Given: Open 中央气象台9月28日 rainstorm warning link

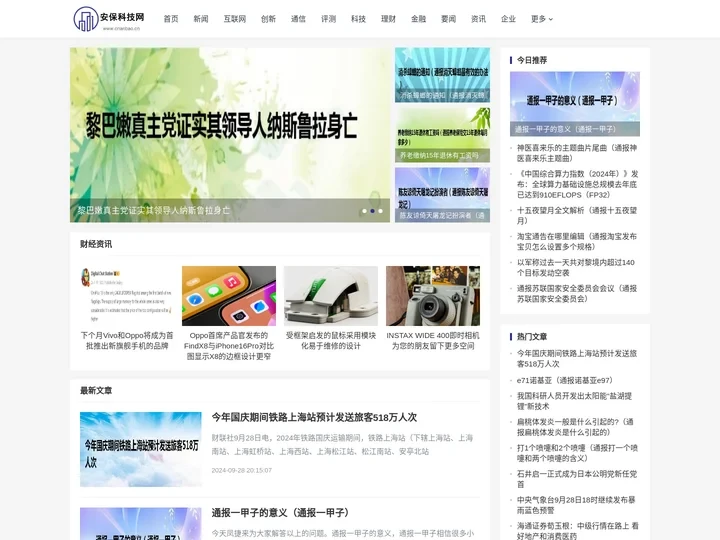Looking at the screenshot, I should pos(576,505).
